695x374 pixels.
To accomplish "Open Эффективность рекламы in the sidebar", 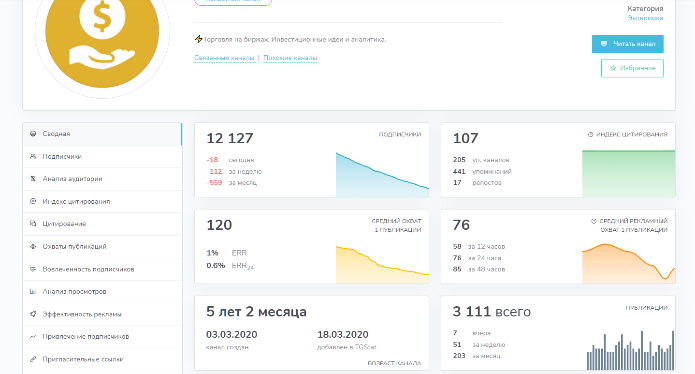I will pos(102,314).
